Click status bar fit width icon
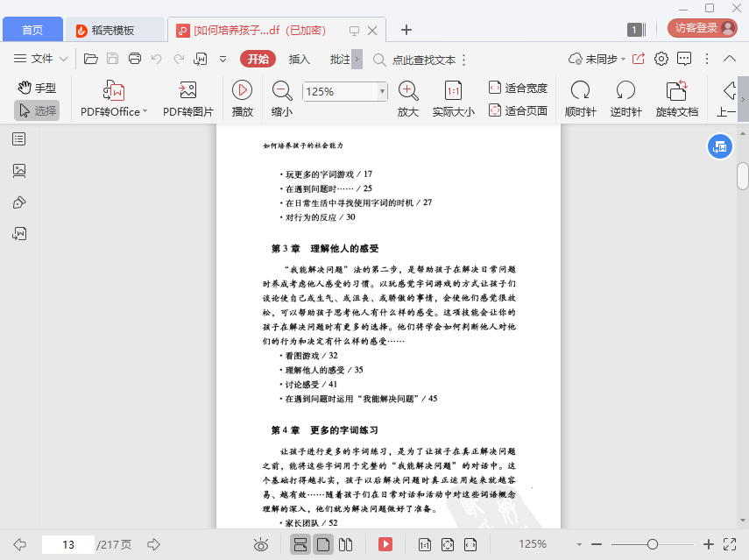749x560 pixels. (470, 544)
